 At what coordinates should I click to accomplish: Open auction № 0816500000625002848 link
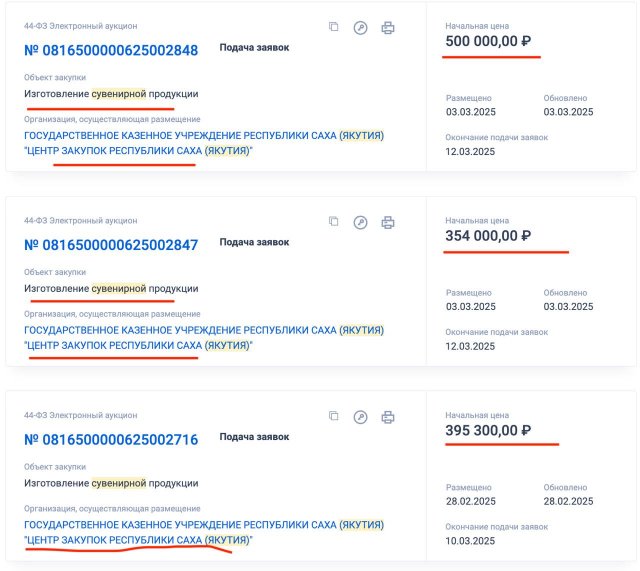111,50
